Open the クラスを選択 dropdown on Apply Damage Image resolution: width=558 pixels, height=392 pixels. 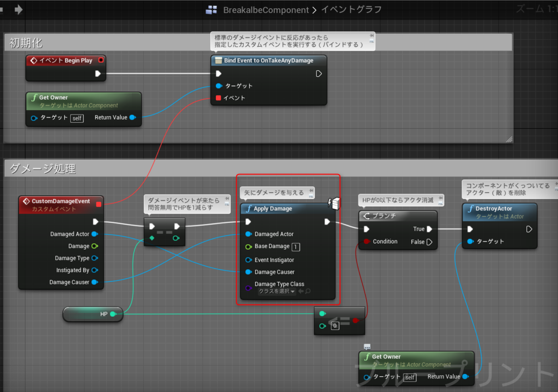[276, 291]
